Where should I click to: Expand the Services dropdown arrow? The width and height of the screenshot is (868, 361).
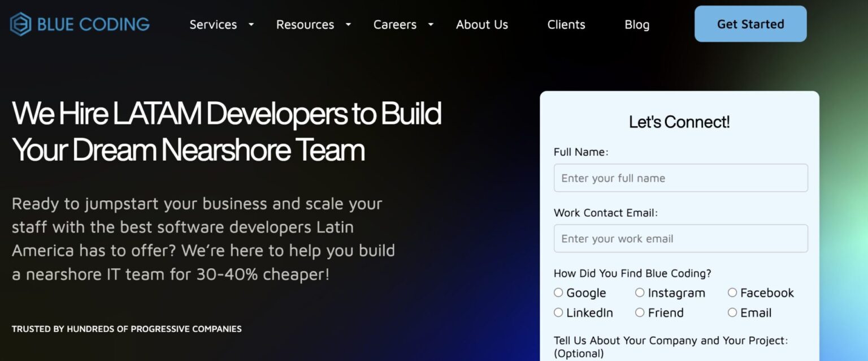point(251,25)
